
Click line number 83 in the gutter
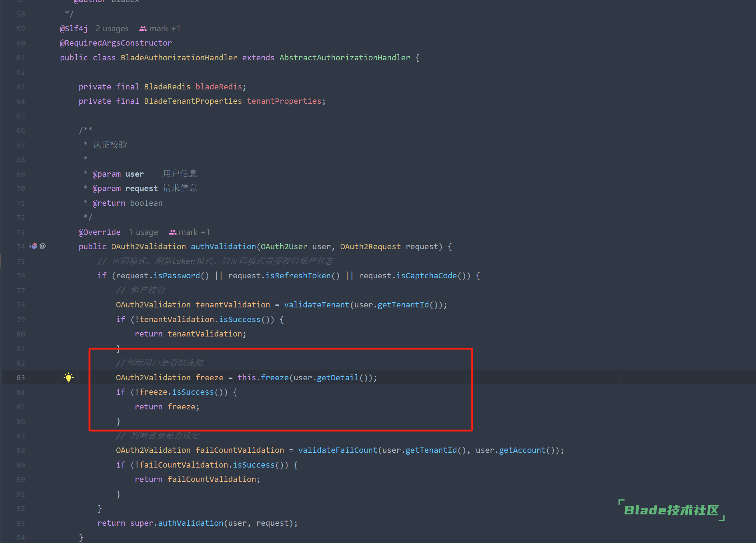pyautogui.click(x=21, y=377)
